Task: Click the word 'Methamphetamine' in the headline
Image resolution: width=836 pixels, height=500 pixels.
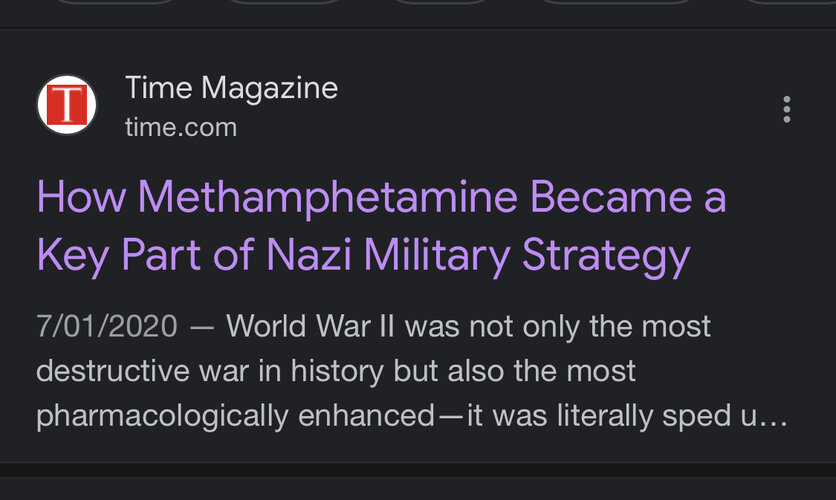Action: 328,197
